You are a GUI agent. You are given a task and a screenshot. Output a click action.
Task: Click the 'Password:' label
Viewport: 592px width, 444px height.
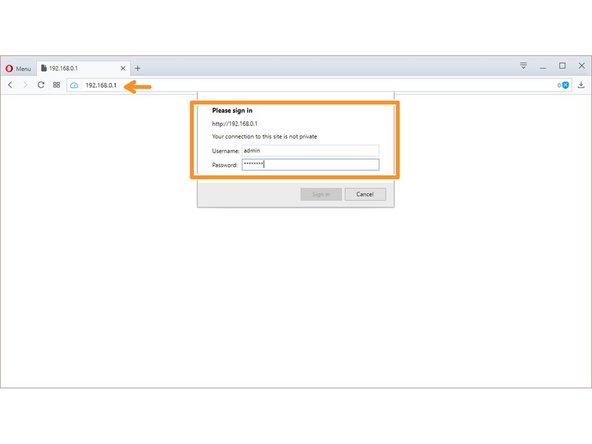(x=225, y=165)
